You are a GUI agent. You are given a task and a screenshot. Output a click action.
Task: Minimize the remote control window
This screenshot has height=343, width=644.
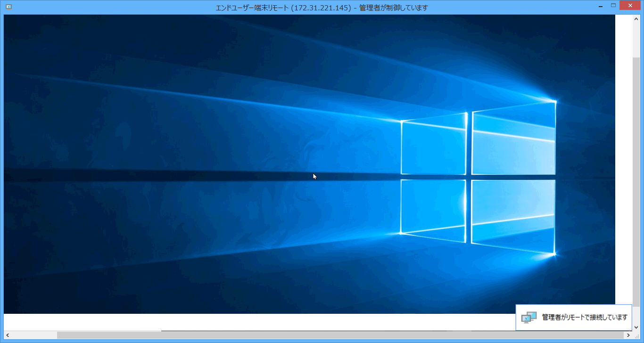(600, 6)
